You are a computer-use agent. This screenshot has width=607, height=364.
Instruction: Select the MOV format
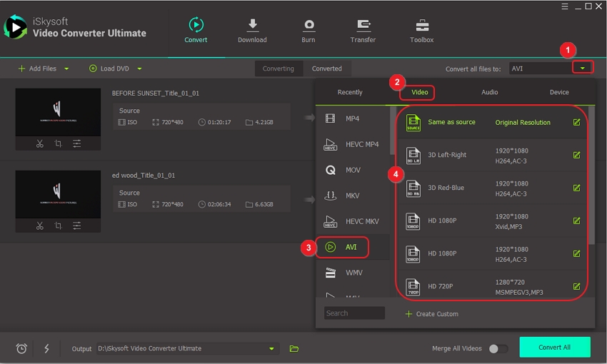click(352, 170)
